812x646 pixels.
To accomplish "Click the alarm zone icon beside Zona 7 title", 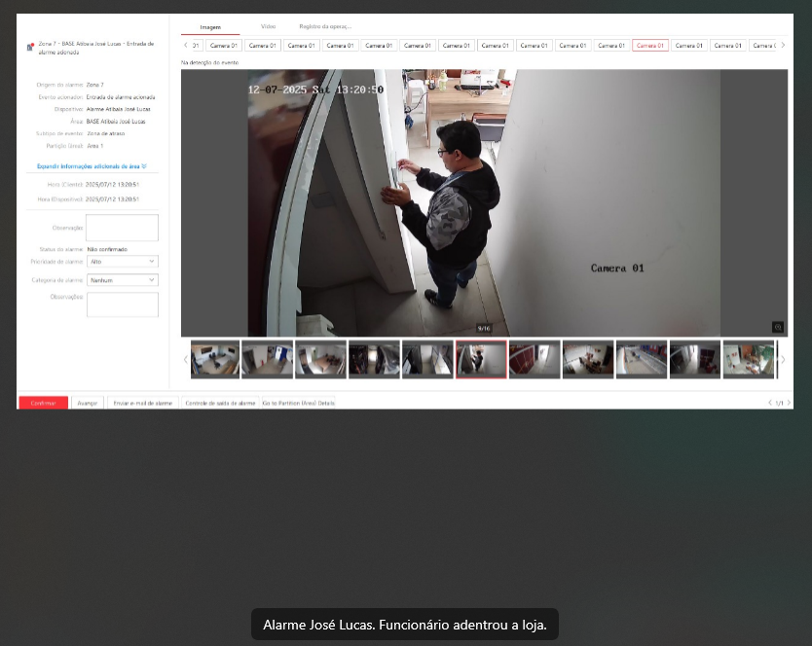I will (30, 47).
